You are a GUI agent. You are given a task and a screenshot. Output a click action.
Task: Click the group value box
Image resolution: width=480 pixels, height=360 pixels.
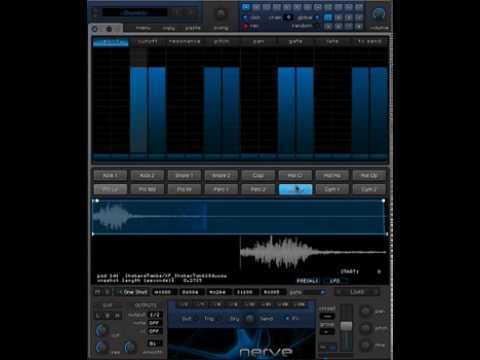[327, 332]
